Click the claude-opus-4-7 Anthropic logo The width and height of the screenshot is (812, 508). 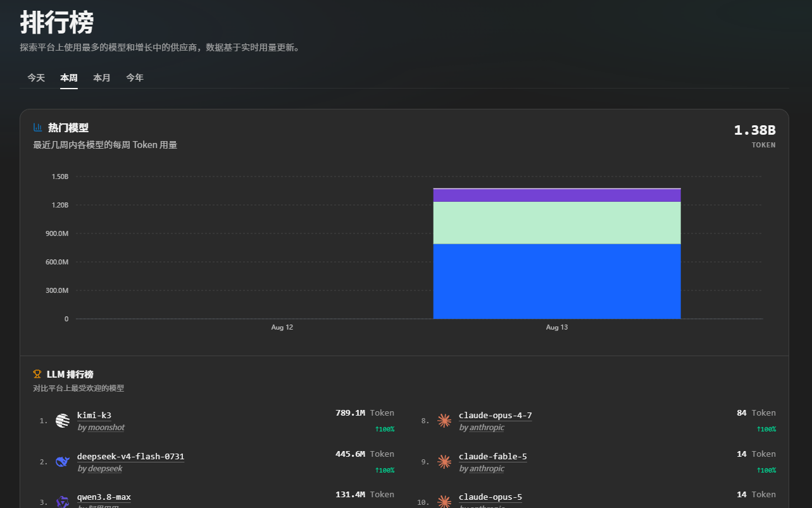tap(444, 421)
